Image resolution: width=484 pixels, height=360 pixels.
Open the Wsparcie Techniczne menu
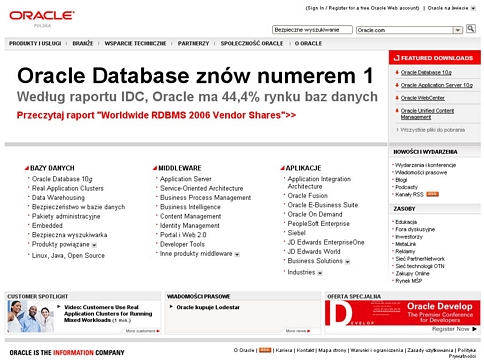pos(135,43)
